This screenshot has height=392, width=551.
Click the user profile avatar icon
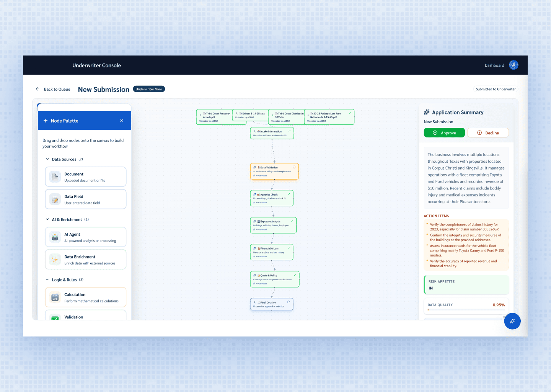point(514,65)
